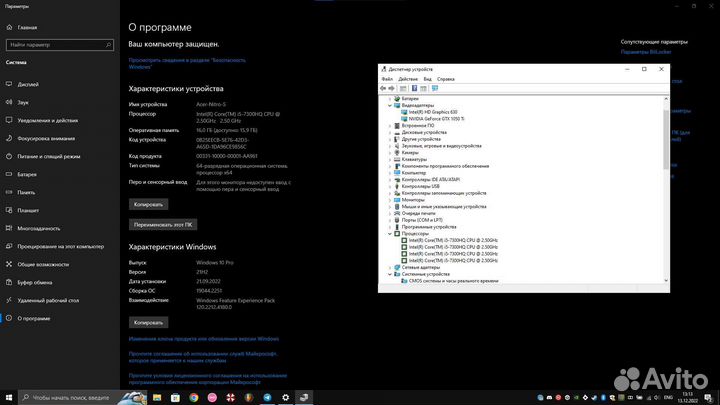Open Многозадачность in the sidebar

(39, 228)
